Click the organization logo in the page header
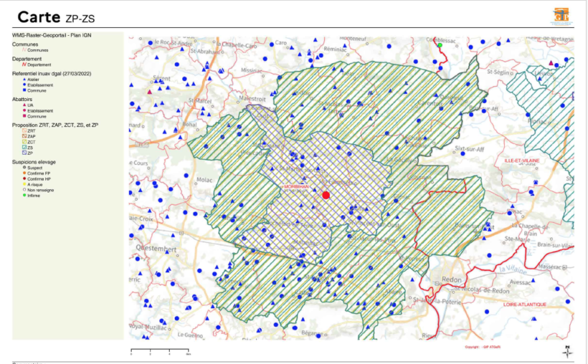 pyautogui.click(x=561, y=16)
